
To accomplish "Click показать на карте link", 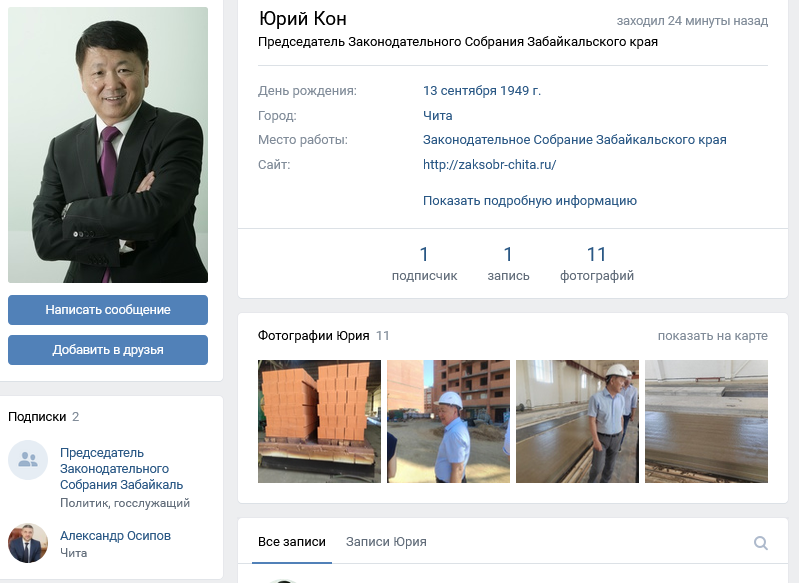I will pos(712,336).
